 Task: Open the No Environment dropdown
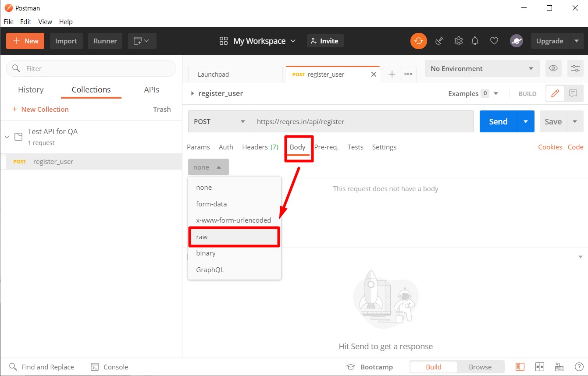point(482,68)
